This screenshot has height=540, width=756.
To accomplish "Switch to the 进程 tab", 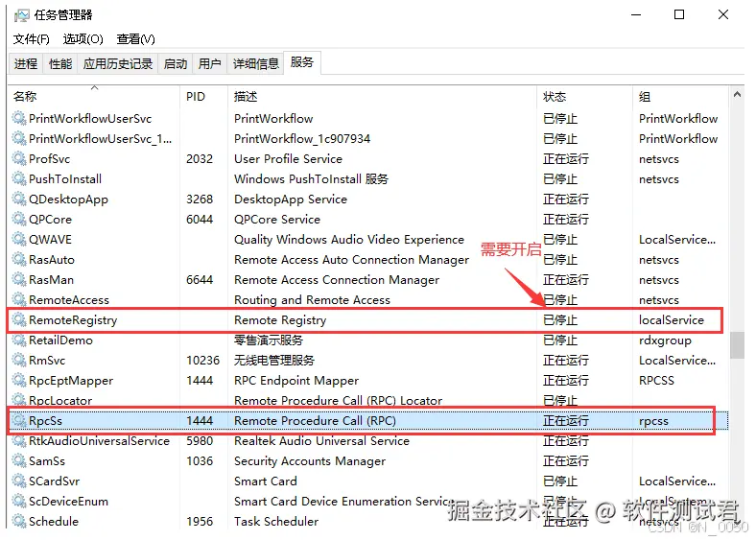I will 26,63.
